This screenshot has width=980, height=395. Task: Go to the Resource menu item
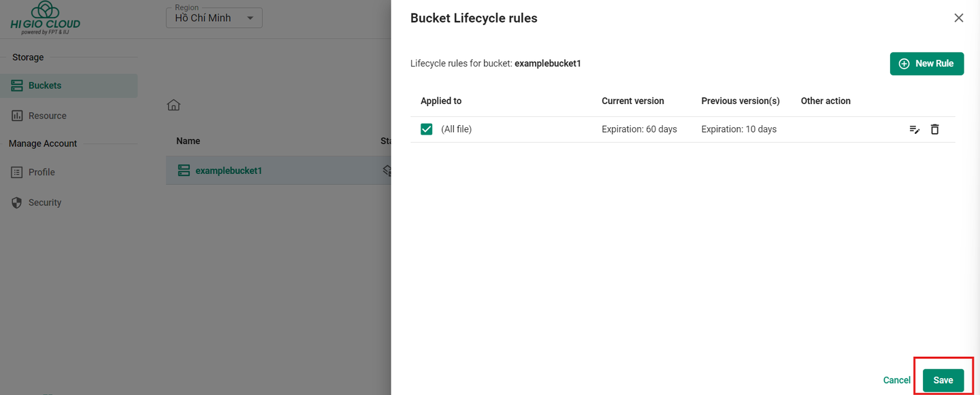point(47,116)
